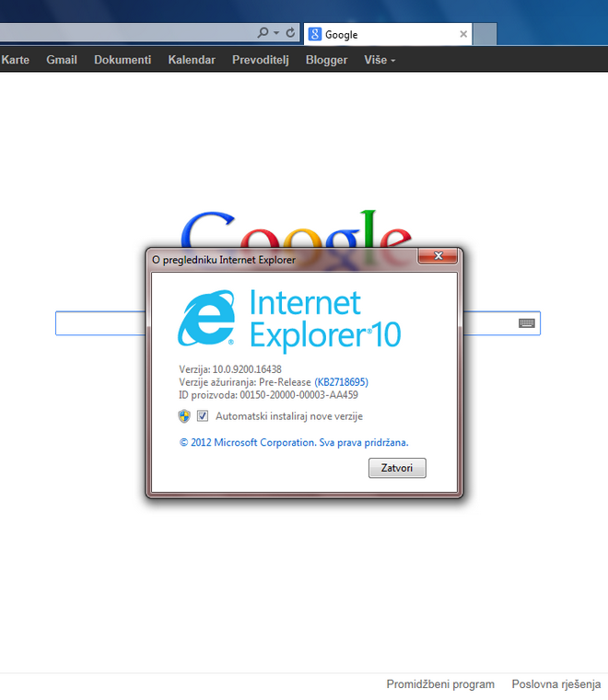This screenshot has height=700, width=608.
Task: Click the Google favicon on the tab
Action: 315,34
